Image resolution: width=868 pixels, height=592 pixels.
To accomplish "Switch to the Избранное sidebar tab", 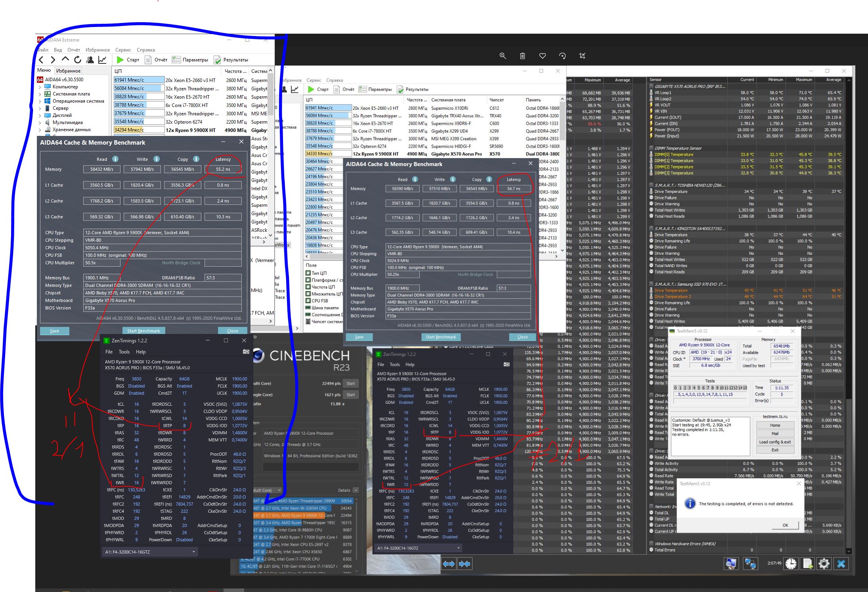I will click(68, 71).
